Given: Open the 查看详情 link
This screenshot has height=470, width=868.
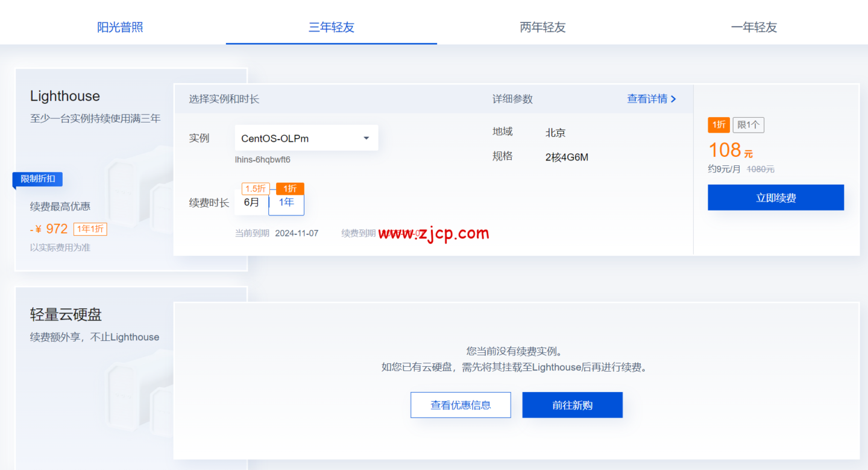Looking at the screenshot, I should point(651,99).
